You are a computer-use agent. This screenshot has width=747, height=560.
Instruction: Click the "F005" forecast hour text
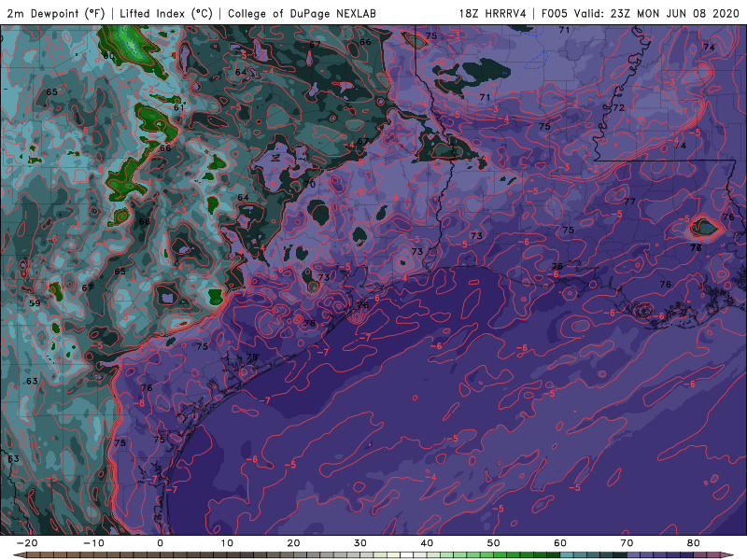click(x=555, y=14)
